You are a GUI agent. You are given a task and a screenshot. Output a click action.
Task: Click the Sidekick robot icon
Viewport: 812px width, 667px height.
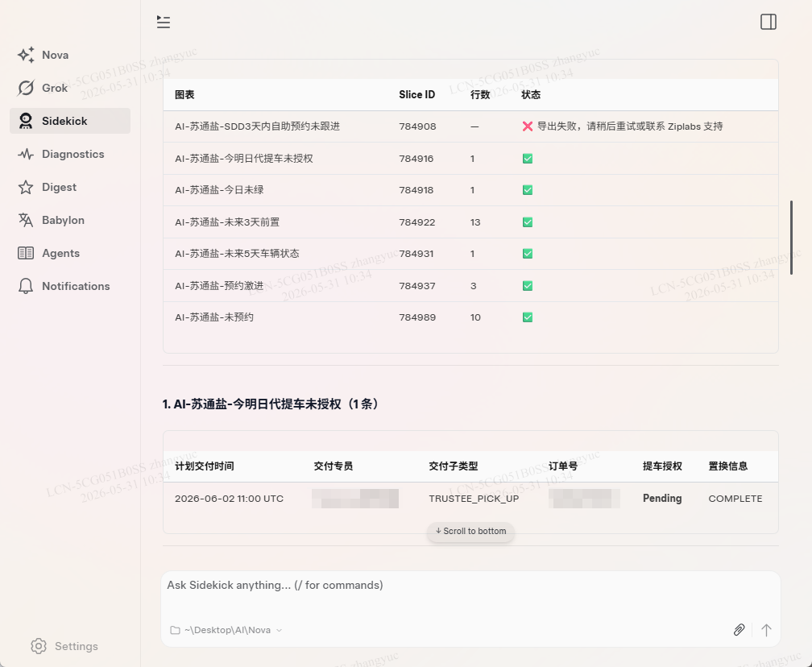(x=26, y=121)
